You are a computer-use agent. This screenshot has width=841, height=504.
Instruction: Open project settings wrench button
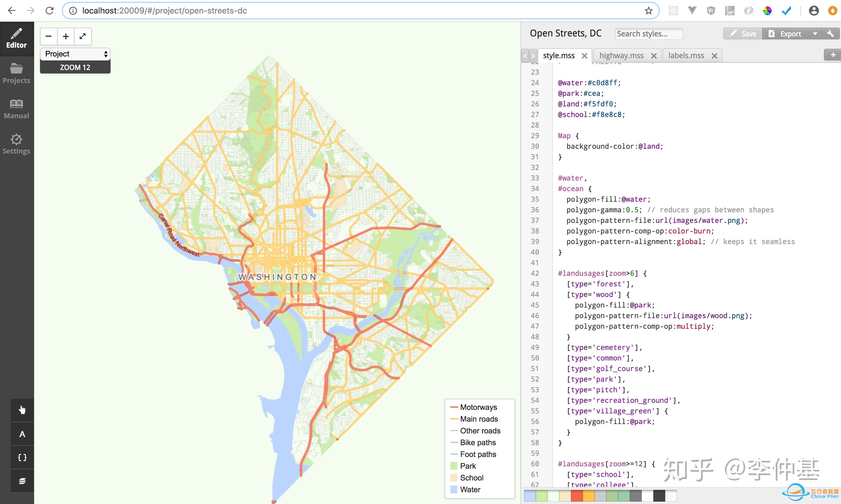(x=830, y=34)
